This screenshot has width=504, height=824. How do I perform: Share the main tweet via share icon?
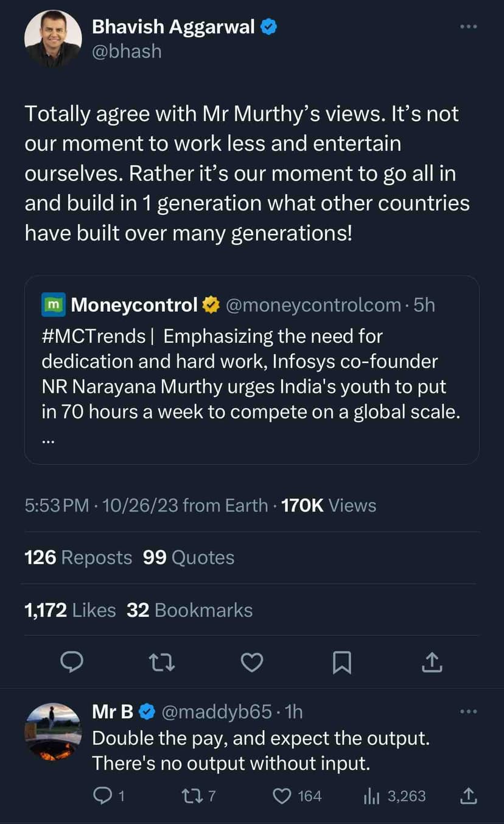(x=432, y=662)
